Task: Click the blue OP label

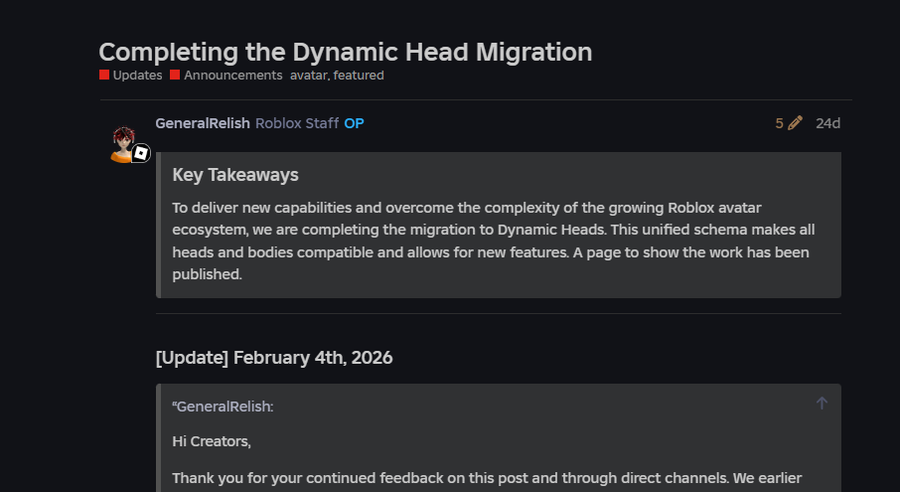Action: tap(354, 123)
